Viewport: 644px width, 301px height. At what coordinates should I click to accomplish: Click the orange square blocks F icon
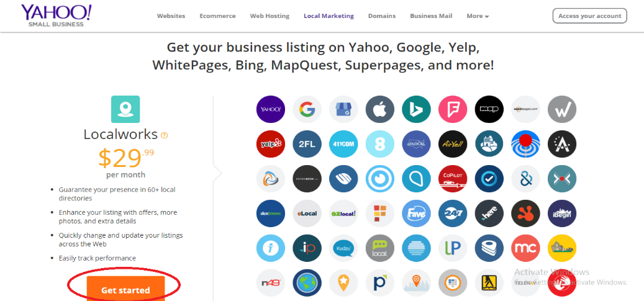point(380,213)
